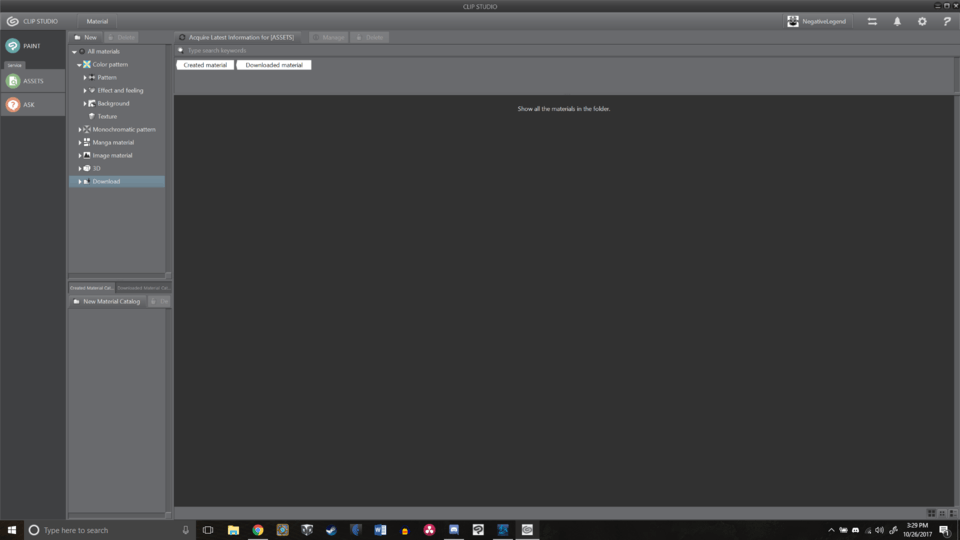
Task: Toggle the Created material filter tag
Action: tap(205, 65)
